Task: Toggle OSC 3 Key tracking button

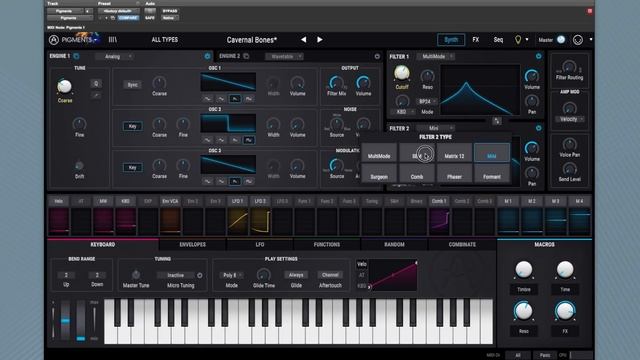Action: [132, 167]
